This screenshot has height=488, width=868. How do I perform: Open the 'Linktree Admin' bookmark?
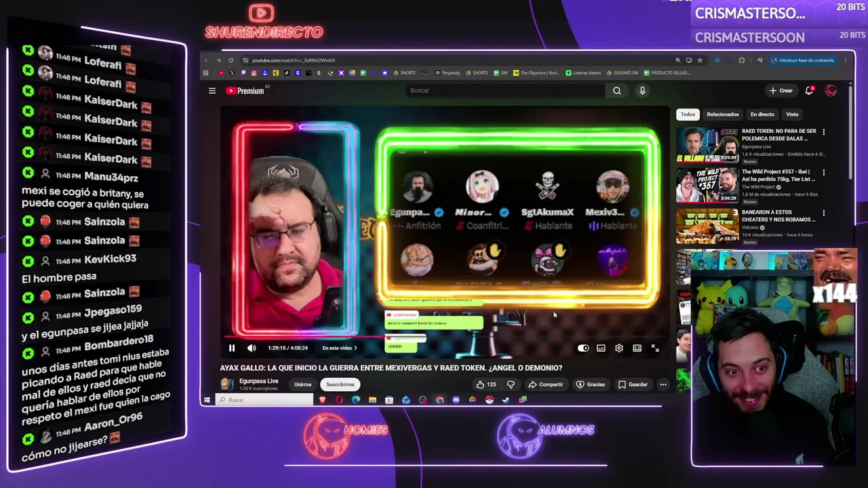(583, 73)
